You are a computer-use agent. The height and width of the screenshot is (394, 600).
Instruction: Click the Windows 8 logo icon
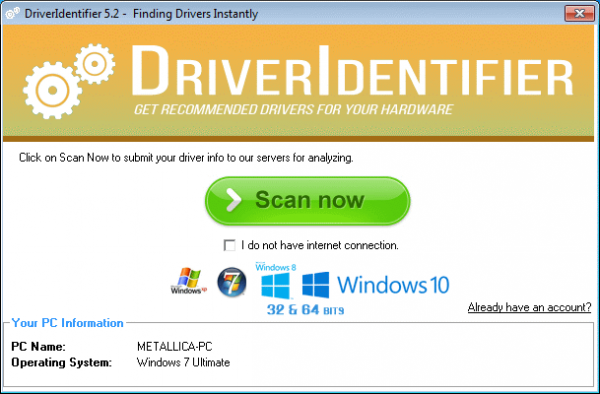(276, 281)
